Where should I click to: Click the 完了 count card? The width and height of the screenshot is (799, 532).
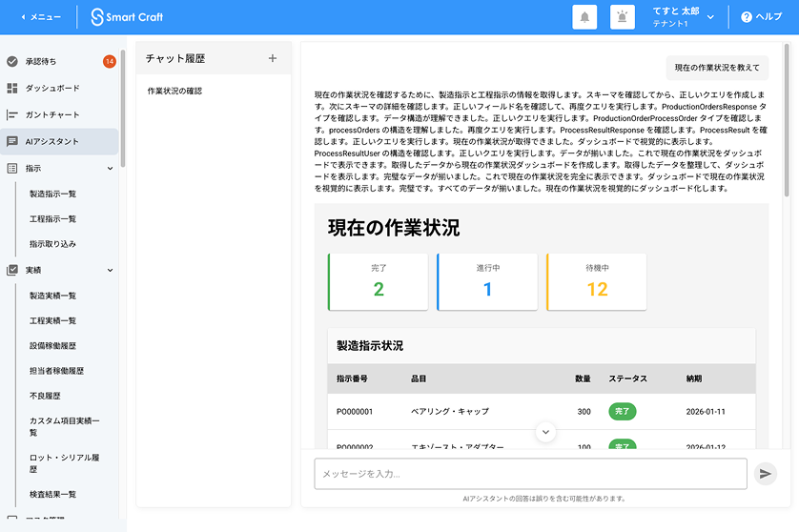point(379,282)
